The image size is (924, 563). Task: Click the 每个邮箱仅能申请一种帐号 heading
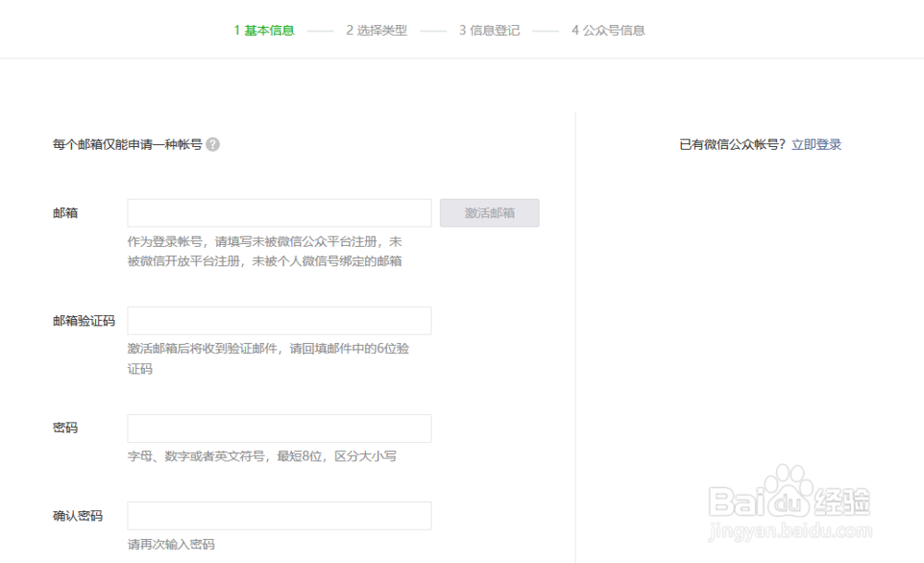click(128, 144)
